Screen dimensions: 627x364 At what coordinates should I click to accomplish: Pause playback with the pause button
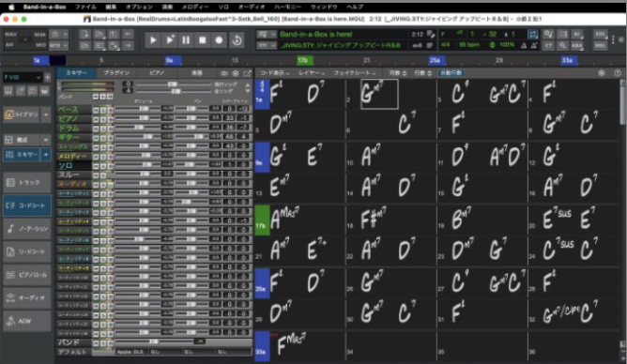click(x=186, y=40)
